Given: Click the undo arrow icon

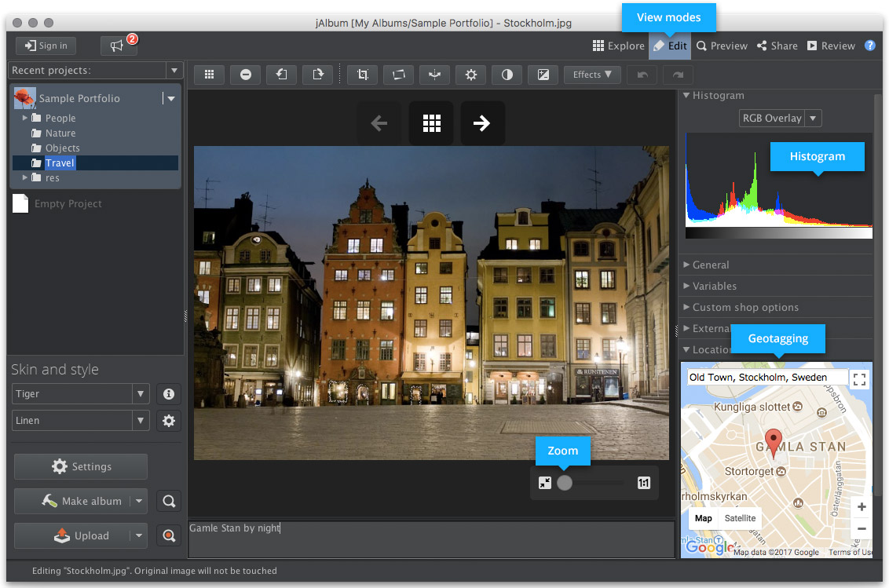Looking at the screenshot, I should click(642, 75).
